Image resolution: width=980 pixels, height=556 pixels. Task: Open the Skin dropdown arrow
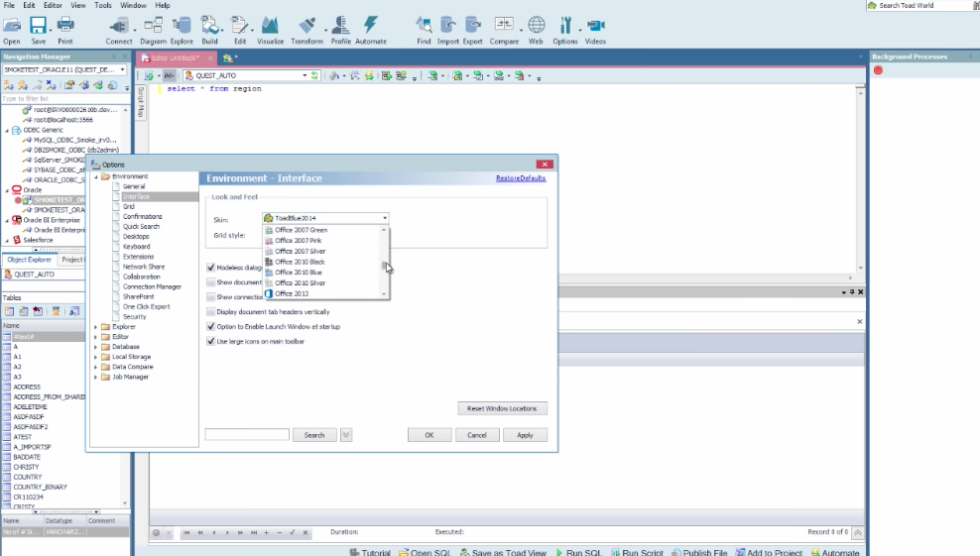point(385,218)
